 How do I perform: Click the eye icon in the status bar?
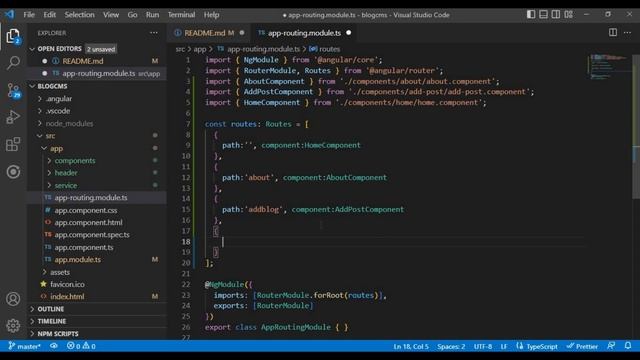53,346
